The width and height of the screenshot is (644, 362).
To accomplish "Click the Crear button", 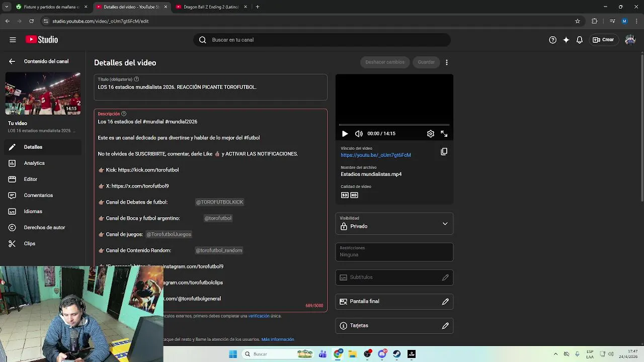I will pyautogui.click(x=603, y=40).
